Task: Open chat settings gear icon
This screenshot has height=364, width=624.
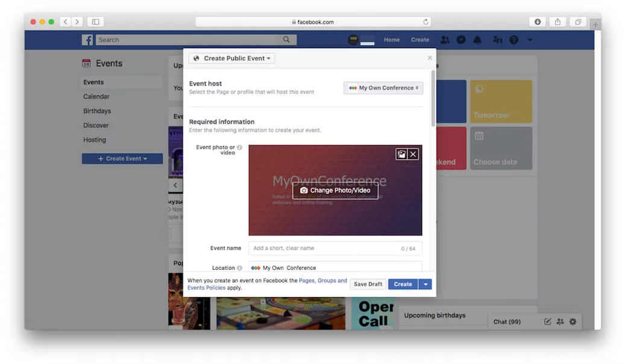Action: [572, 322]
